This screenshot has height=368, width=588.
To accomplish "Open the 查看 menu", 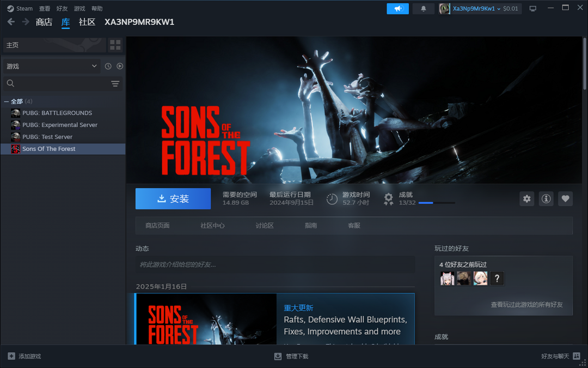I will 45,9.
